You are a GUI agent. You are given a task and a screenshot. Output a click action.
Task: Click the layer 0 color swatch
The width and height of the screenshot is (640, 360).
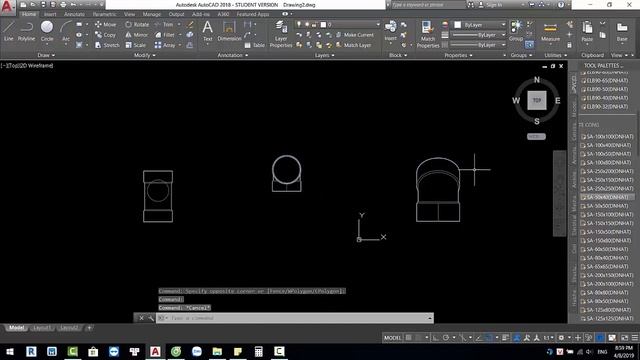click(323, 24)
